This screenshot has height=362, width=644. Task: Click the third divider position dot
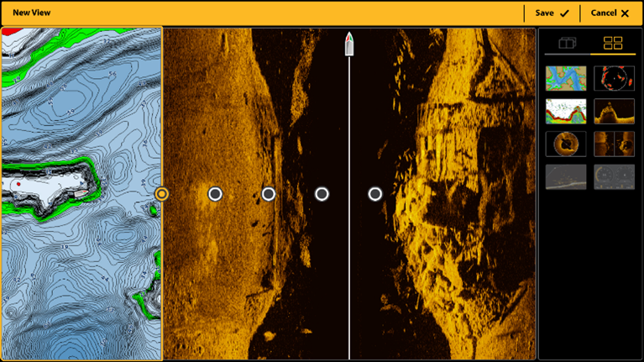coord(269,194)
